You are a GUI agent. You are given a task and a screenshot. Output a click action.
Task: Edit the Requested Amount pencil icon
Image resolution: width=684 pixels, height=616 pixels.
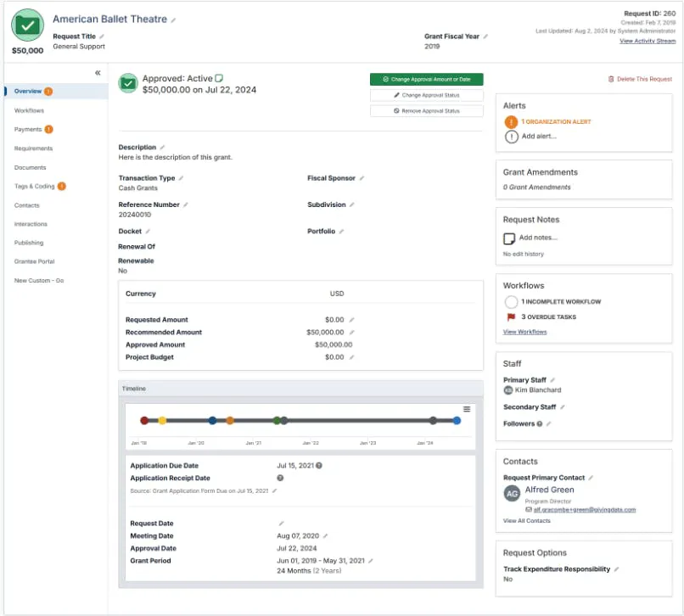click(x=351, y=320)
